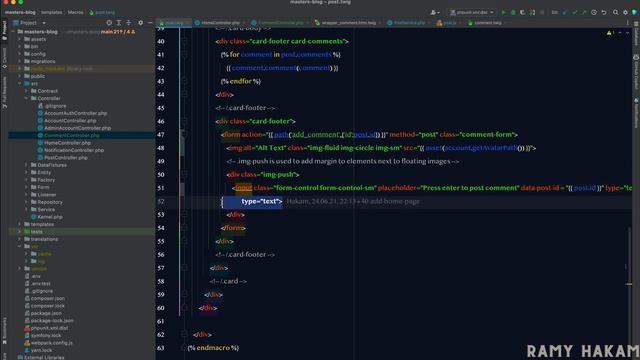The height and width of the screenshot is (360, 640).
Task: Open Project panel options gear
Action: [140, 23]
